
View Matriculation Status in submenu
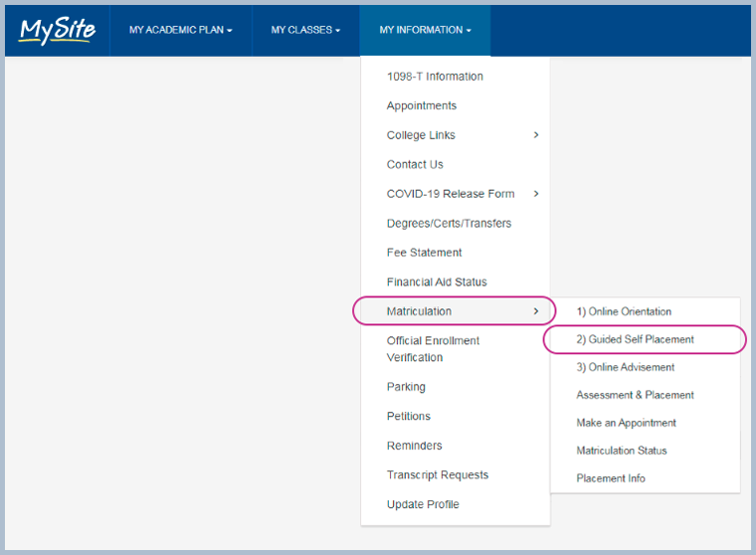click(x=622, y=451)
